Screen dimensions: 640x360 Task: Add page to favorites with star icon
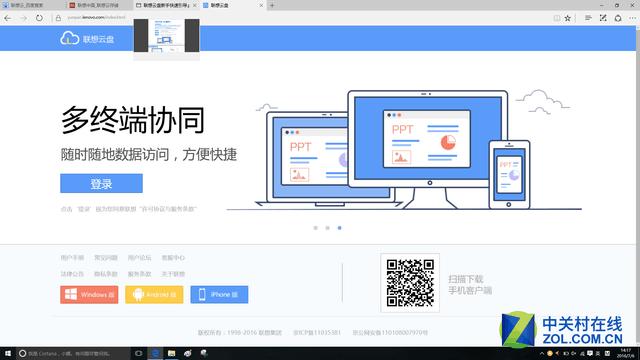coord(568,18)
